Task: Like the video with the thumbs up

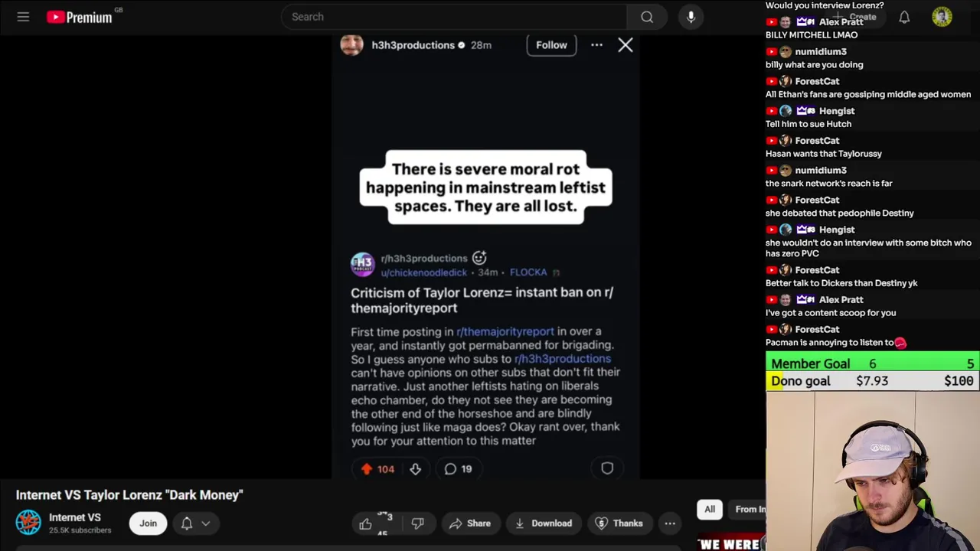Action: click(366, 523)
